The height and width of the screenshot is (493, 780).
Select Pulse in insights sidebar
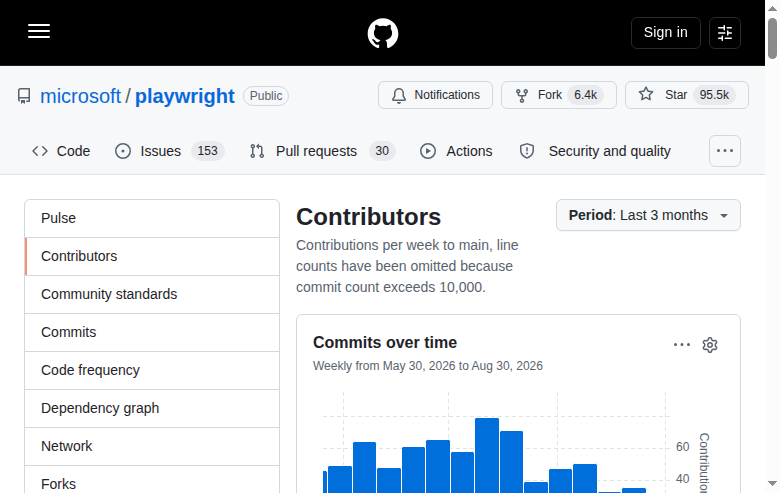coord(152,218)
